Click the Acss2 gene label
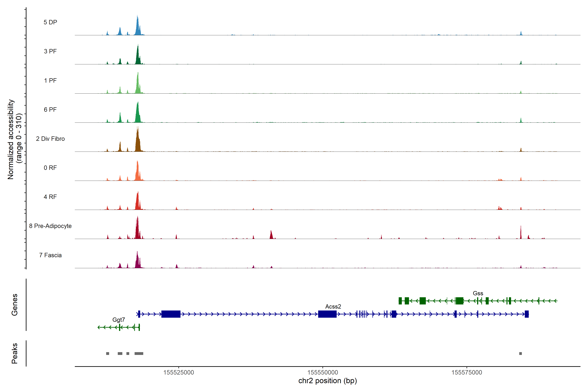The height and width of the screenshot is (392, 588). [333, 307]
